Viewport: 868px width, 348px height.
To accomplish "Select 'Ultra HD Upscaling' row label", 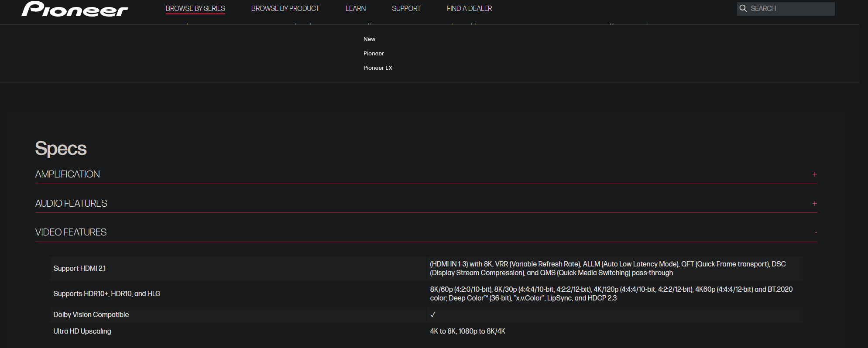I will tap(82, 331).
